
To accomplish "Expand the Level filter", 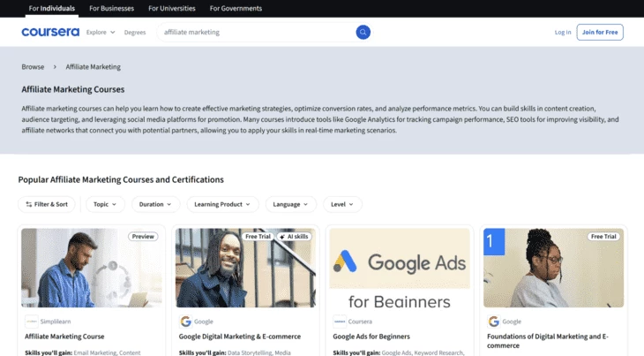I will tap(342, 204).
